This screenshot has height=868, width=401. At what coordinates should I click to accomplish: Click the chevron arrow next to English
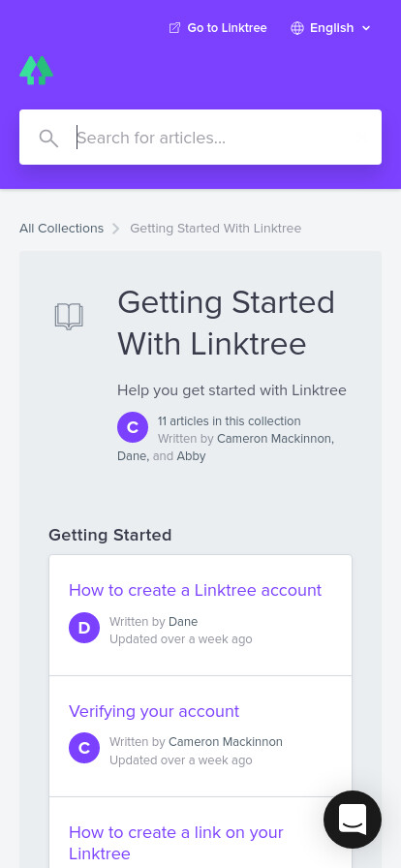click(x=366, y=28)
